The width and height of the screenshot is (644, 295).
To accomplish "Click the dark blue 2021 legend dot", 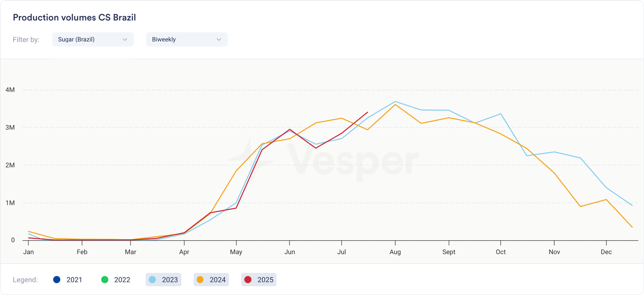I will coord(57,280).
